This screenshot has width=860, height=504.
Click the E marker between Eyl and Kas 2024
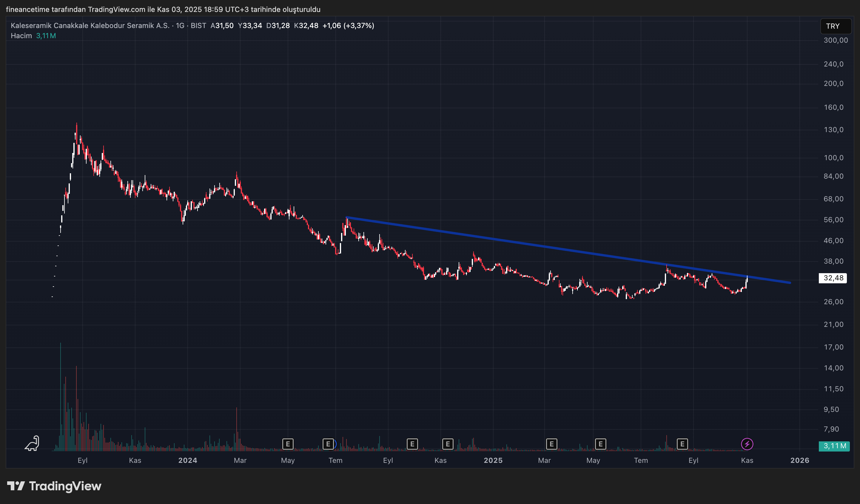412,444
